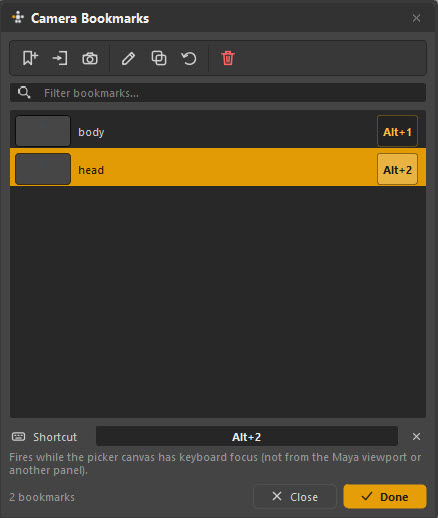Select the head bookmark row
This screenshot has height=518, width=438.
[218, 167]
